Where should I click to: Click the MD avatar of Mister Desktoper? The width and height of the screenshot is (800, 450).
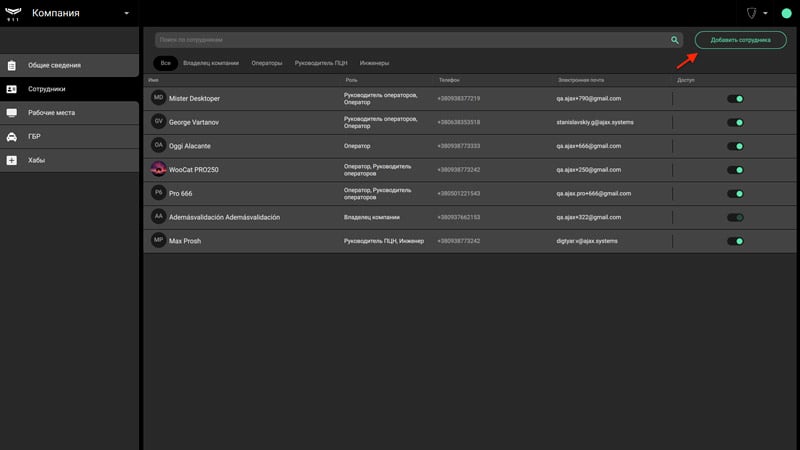(159, 97)
